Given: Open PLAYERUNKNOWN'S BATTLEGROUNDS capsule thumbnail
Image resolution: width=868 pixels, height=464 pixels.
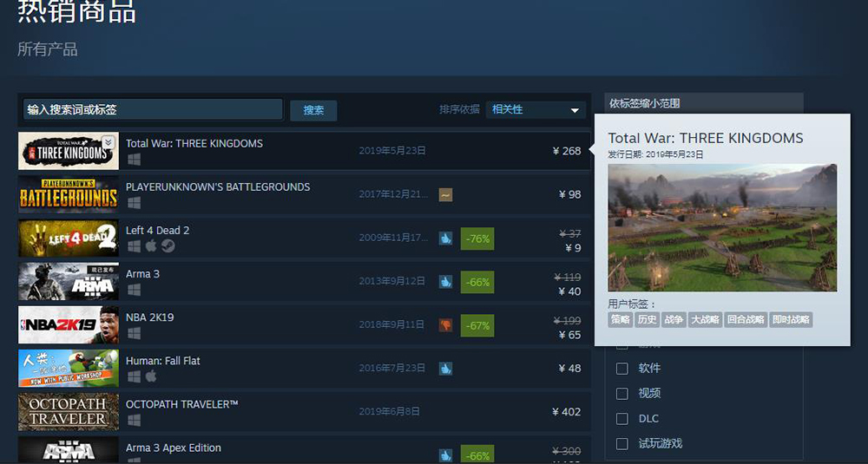Looking at the screenshot, I should point(69,194).
